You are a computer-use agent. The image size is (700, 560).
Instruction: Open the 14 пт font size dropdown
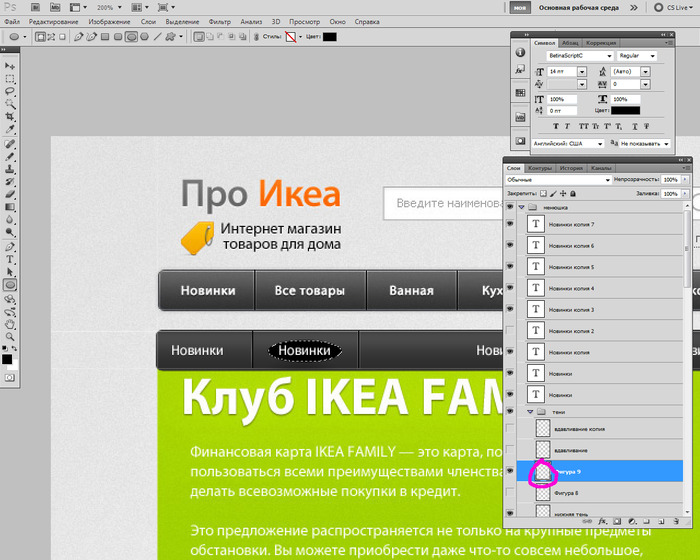pos(582,71)
